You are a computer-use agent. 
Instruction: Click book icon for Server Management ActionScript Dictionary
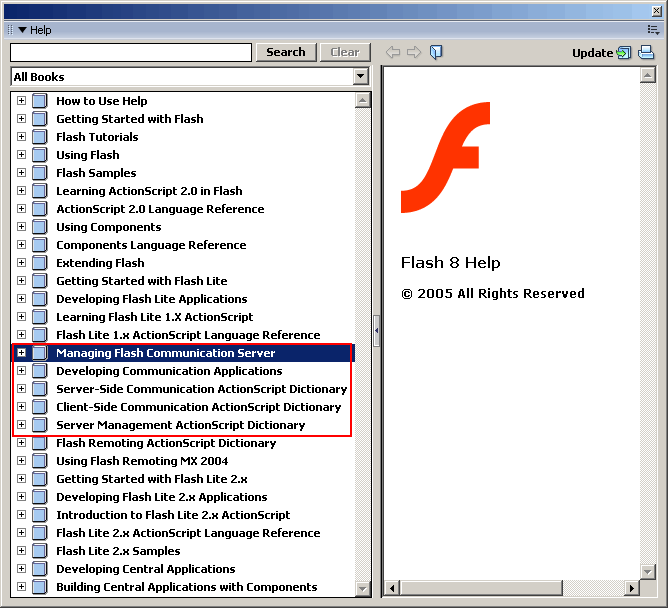(x=40, y=425)
